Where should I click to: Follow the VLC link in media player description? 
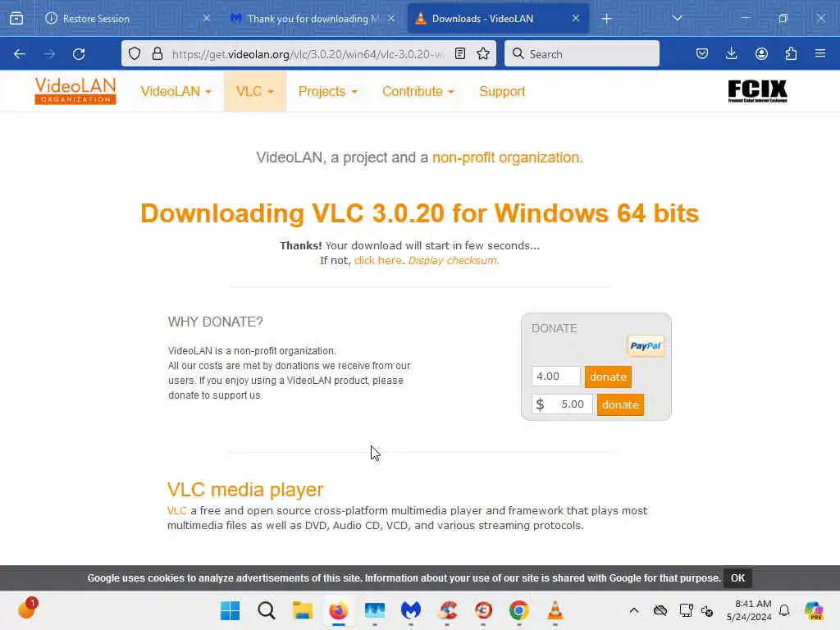177,510
